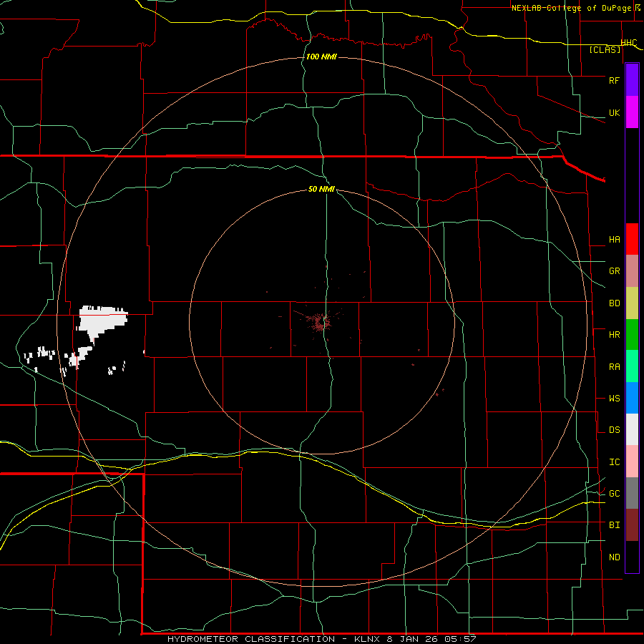Click the 'GC' legend label
Screen dimensions: 644x644
(614, 494)
